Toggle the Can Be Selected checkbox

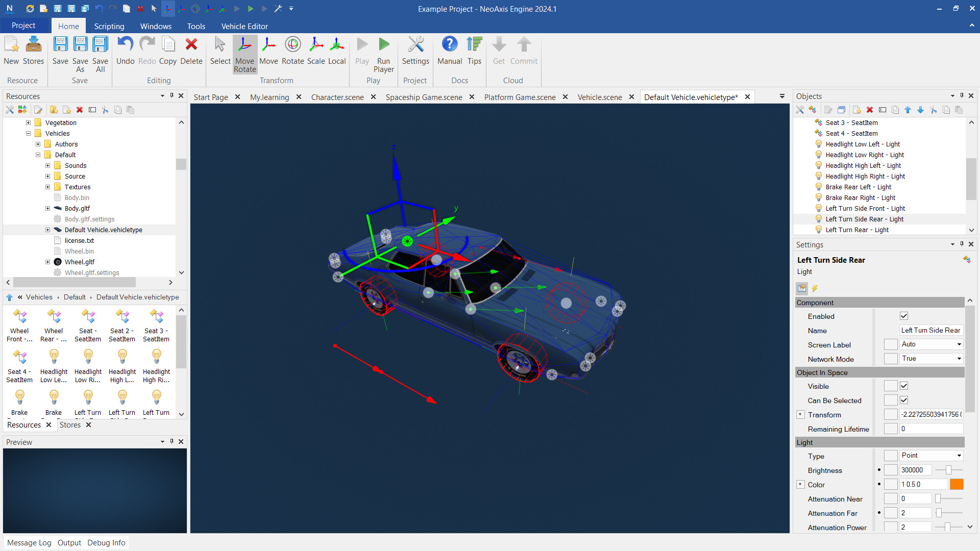[904, 400]
